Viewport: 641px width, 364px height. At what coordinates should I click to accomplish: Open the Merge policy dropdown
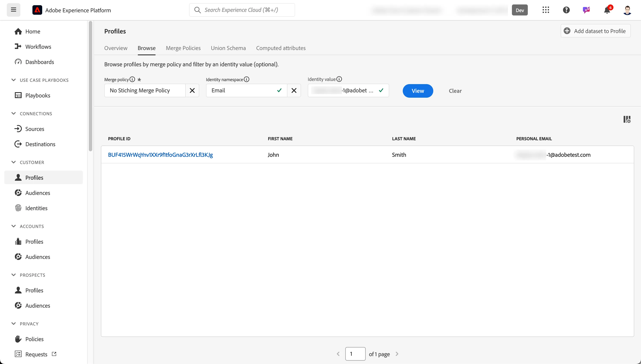(145, 90)
